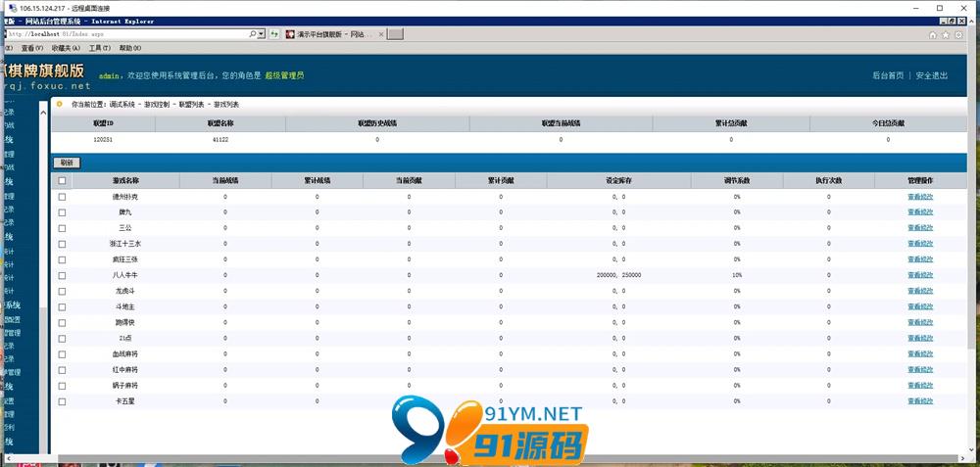
Task: Click the 设定库存 column header
Action: [618, 181]
